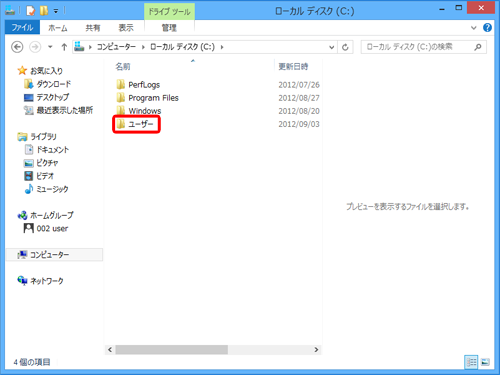
Task: Click the computer icon in address bar
Action: coord(79,47)
